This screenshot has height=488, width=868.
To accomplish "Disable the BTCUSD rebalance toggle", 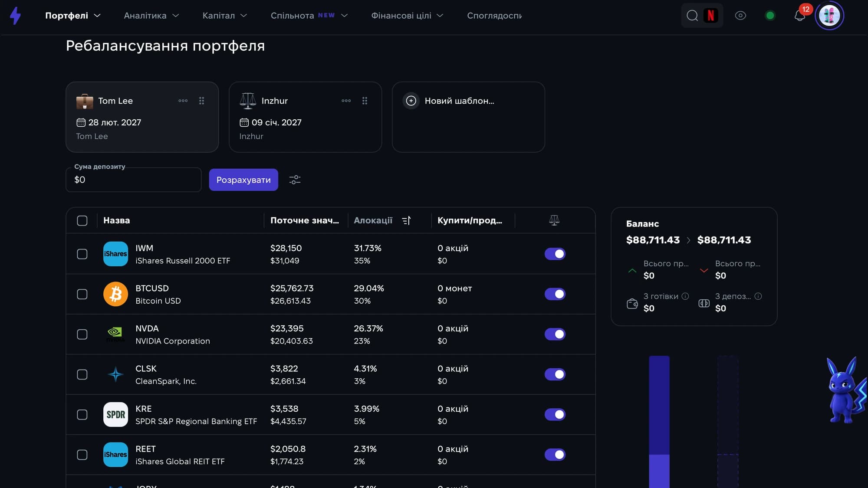I will coord(555,294).
